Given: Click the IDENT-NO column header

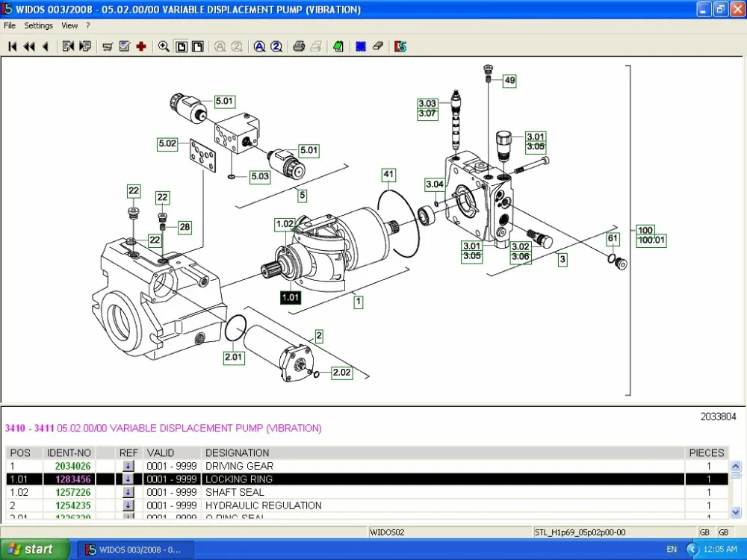Looking at the screenshot, I should [69, 453].
